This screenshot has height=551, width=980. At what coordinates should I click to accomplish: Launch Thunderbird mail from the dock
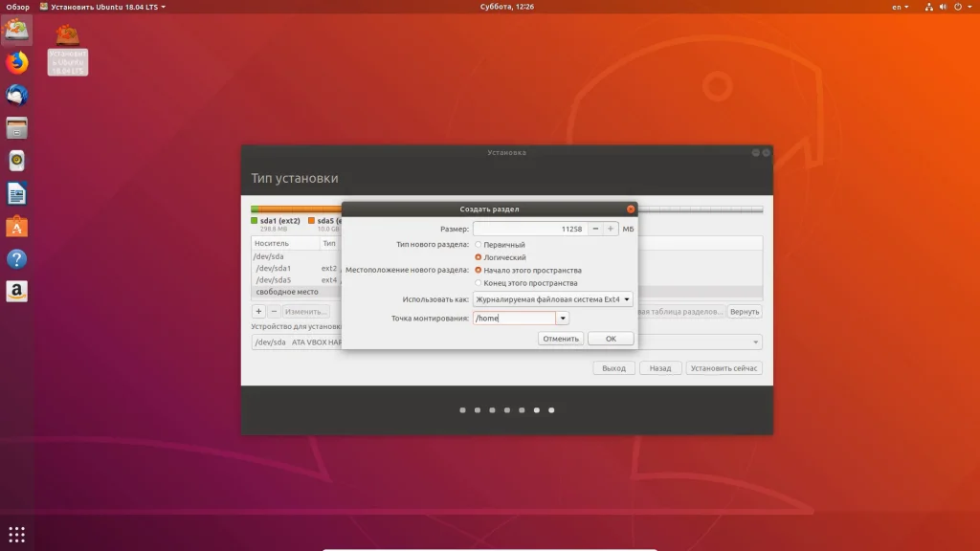[16, 96]
